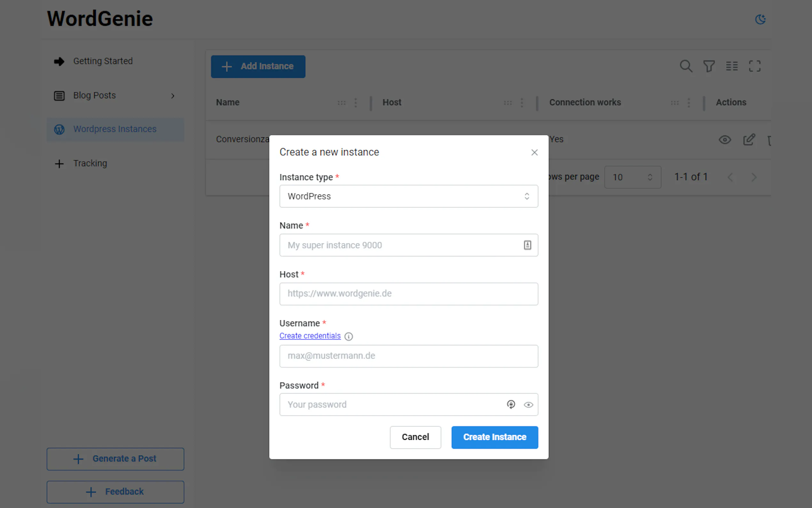The image size is (812, 508).
Task: Open rows per page dropdown
Action: click(632, 177)
